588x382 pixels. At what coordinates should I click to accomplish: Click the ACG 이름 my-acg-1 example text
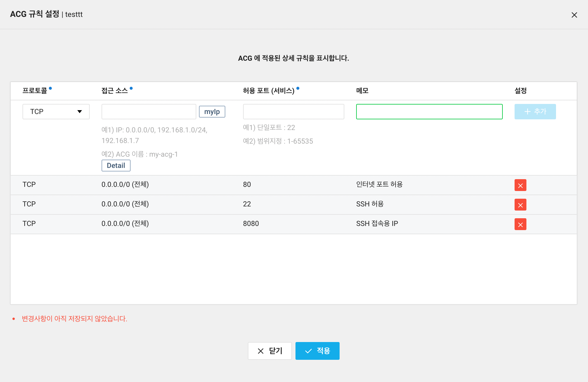click(139, 154)
